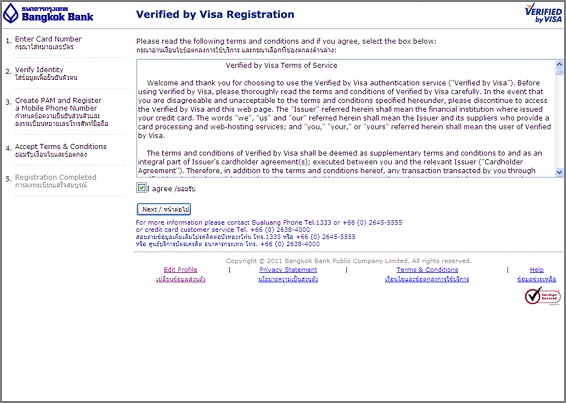Select step 2 Verify Identity
Image resolution: width=566 pixels, height=403 pixels.
[46, 73]
